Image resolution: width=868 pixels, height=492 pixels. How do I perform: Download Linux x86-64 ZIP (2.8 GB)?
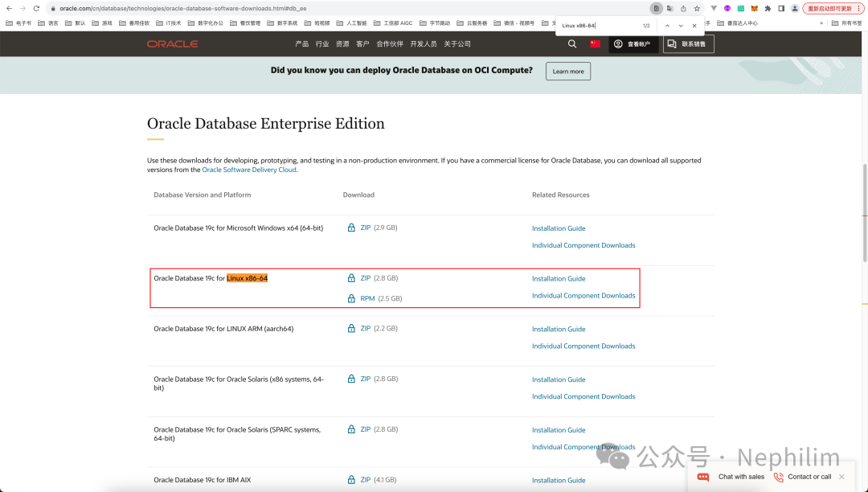pyautogui.click(x=366, y=278)
